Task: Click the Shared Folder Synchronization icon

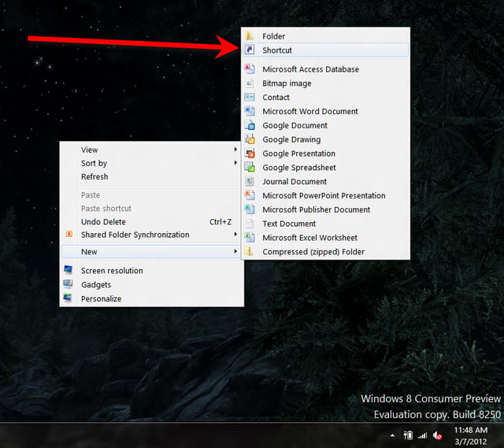Action: pyautogui.click(x=69, y=234)
